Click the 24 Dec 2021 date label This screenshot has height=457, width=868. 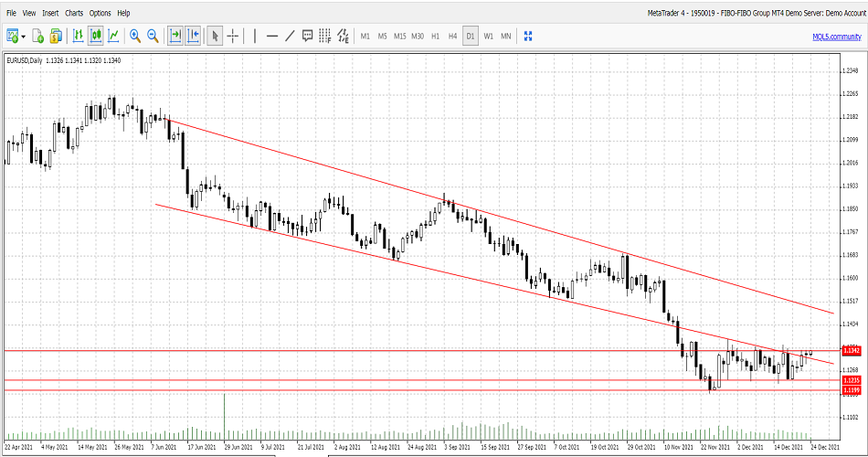825,446
